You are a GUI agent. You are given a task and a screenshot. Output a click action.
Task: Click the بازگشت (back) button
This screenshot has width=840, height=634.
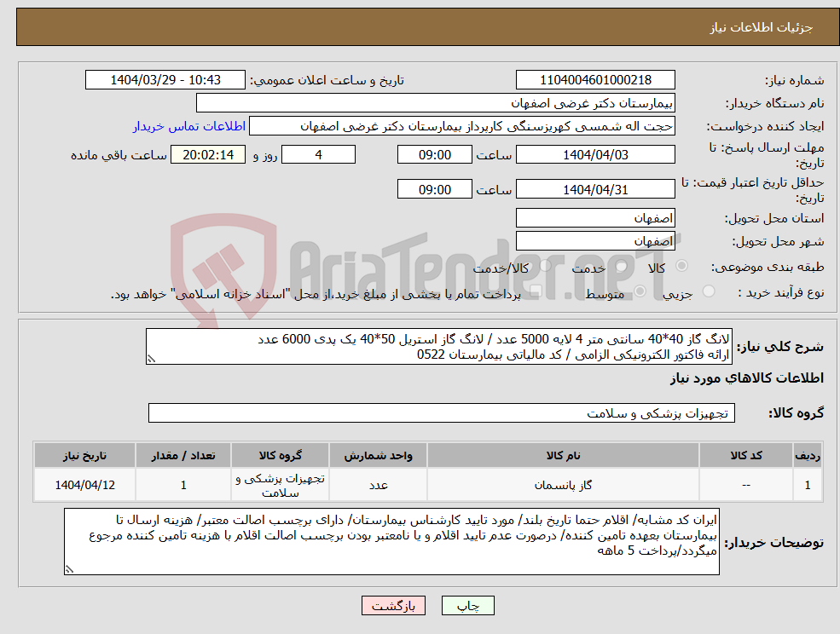pyautogui.click(x=393, y=606)
